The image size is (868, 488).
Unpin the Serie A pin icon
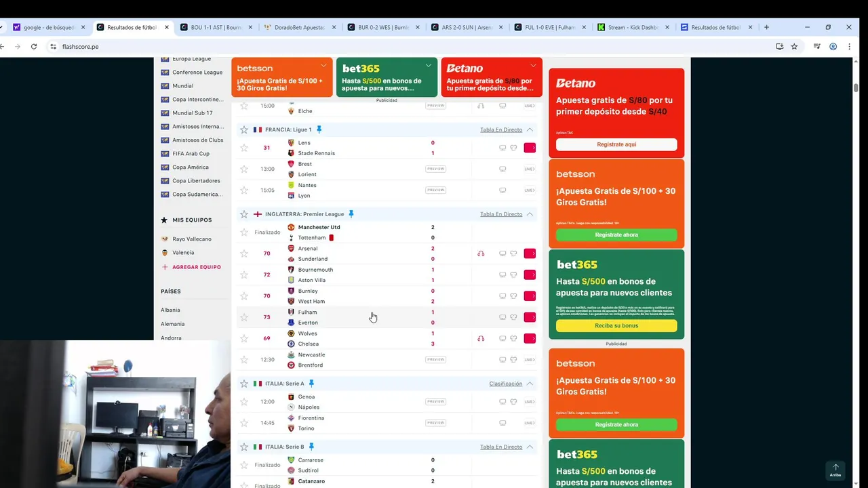[311, 384]
